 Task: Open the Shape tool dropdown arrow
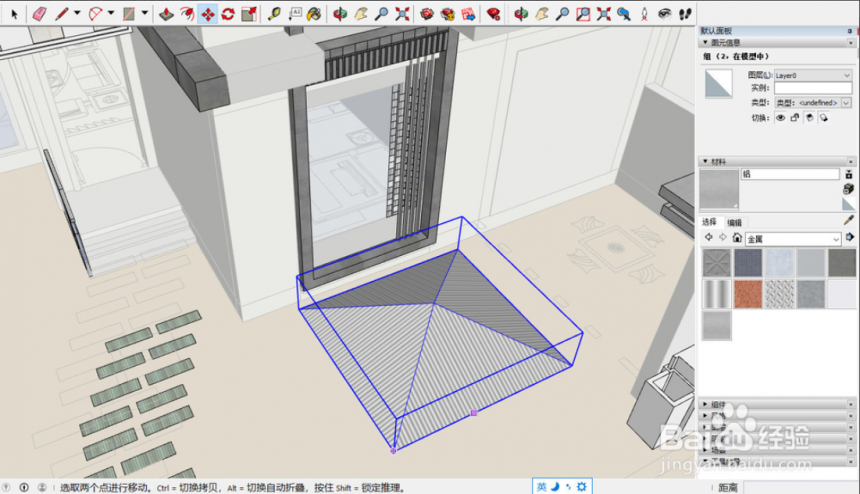[145, 13]
